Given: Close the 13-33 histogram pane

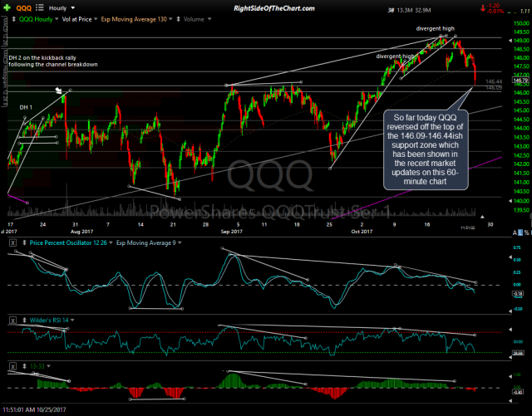Looking at the screenshot, I should tap(12, 366).
